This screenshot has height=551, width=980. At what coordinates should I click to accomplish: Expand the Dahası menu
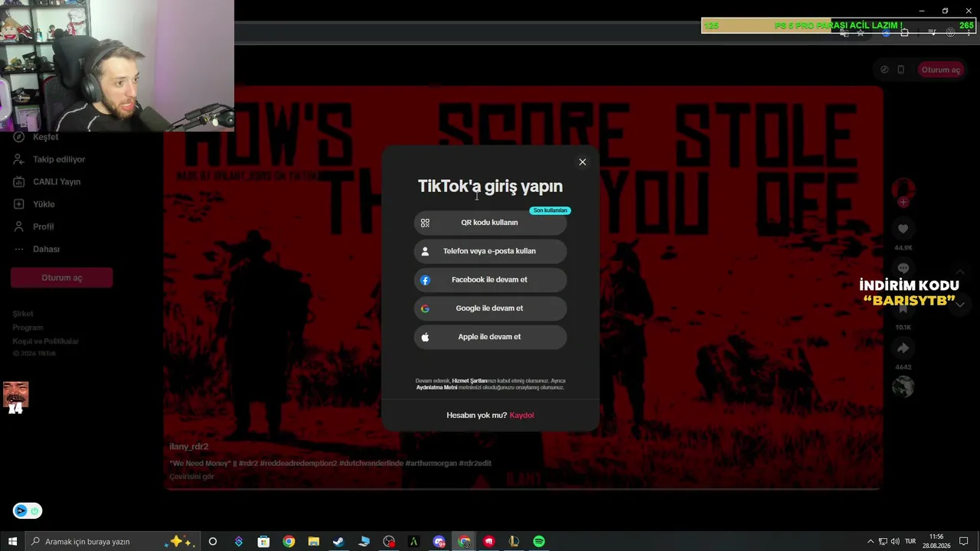tap(46, 249)
